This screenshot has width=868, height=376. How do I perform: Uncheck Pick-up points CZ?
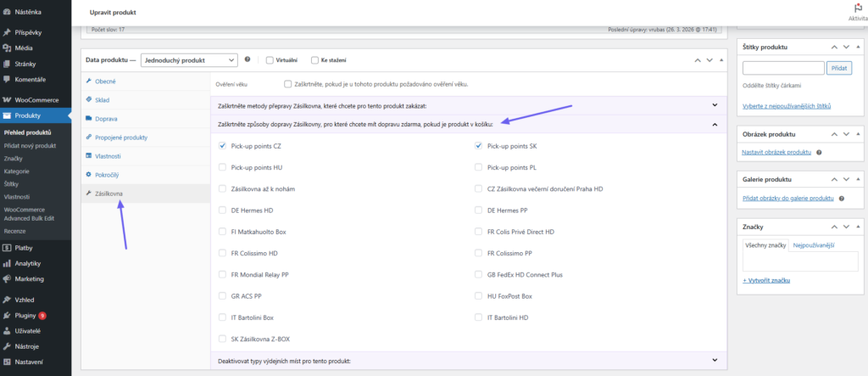[x=223, y=146]
